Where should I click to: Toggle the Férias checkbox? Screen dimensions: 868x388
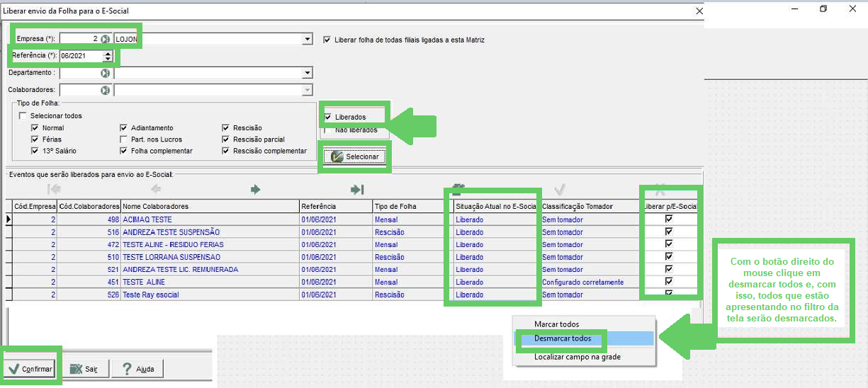point(35,139)
